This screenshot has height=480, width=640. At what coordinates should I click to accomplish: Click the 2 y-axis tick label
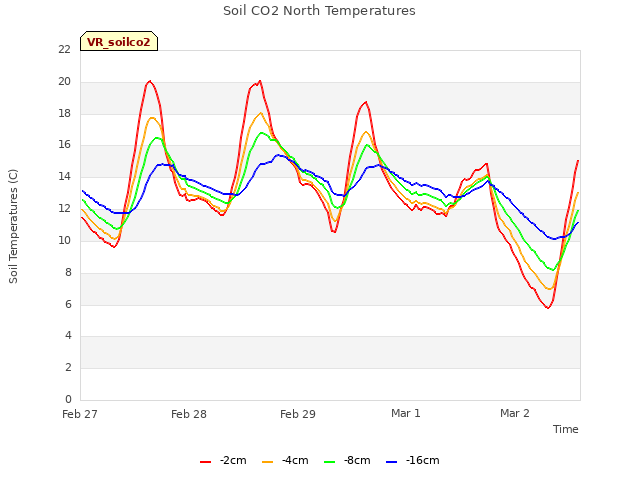68,367
